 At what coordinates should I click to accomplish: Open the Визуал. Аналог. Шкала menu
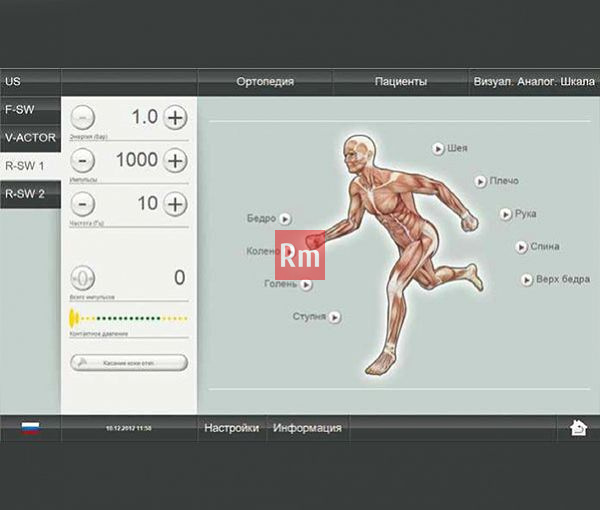tap(534, 82)
